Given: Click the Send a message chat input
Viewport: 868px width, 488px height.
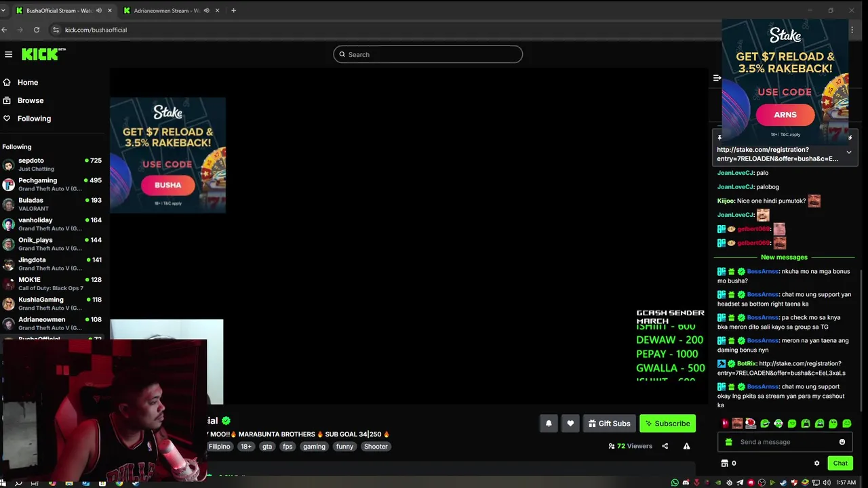Looking at the screenshot, I should [x=784, y=442].
